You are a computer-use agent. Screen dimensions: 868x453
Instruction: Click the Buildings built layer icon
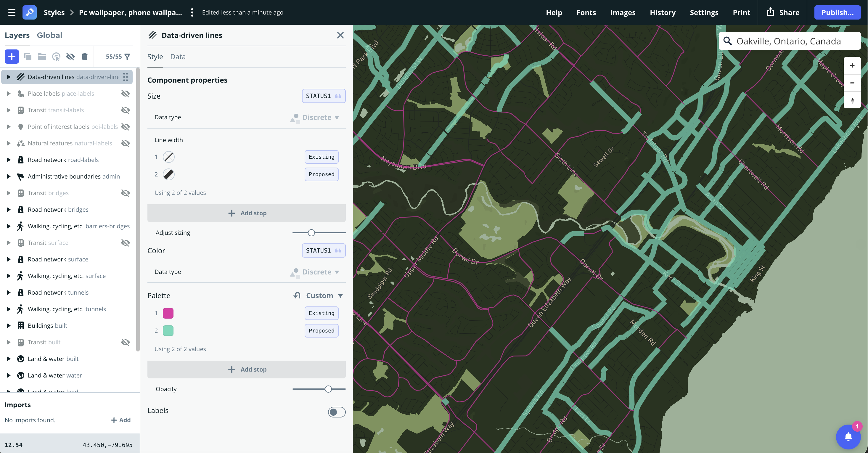(x=20, y=325)
